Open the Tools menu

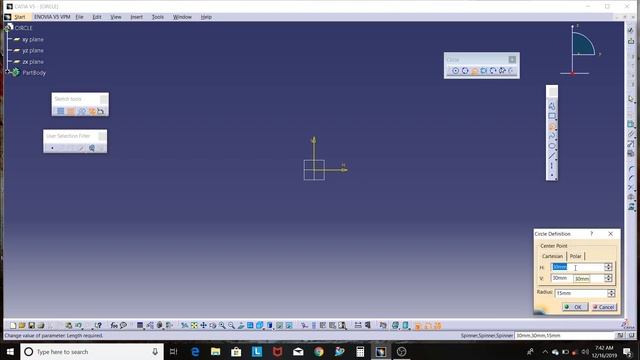(158, 17)
